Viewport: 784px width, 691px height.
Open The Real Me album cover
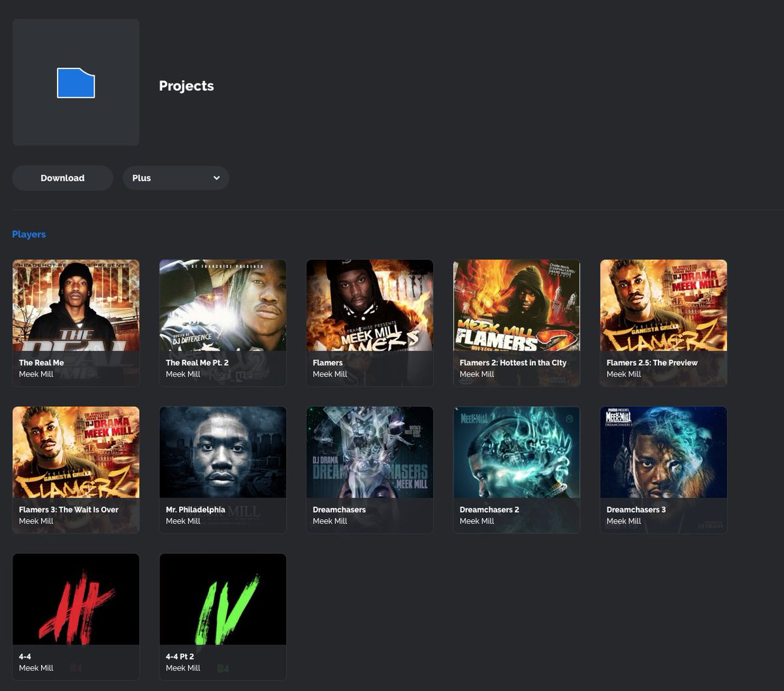pos(76,305)
